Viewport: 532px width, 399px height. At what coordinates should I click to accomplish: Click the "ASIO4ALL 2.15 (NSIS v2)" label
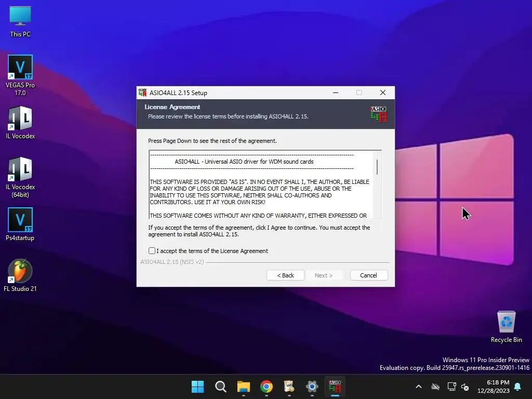172,262
